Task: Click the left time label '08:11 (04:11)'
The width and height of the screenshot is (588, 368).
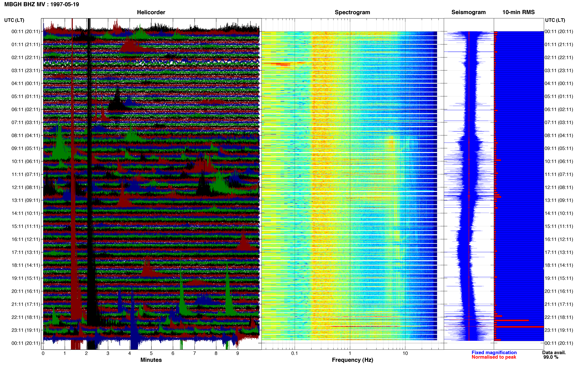Action: pyautogui.click(x=26, y=135)
